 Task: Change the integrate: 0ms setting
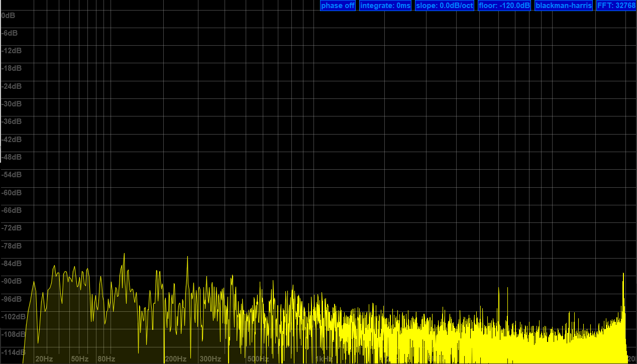[x=385, y=6]
